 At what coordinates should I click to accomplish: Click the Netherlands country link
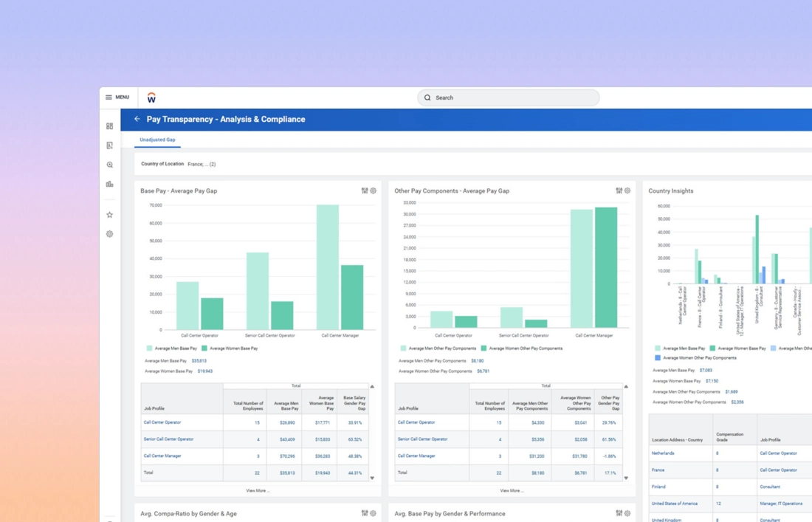click(663, 453)
